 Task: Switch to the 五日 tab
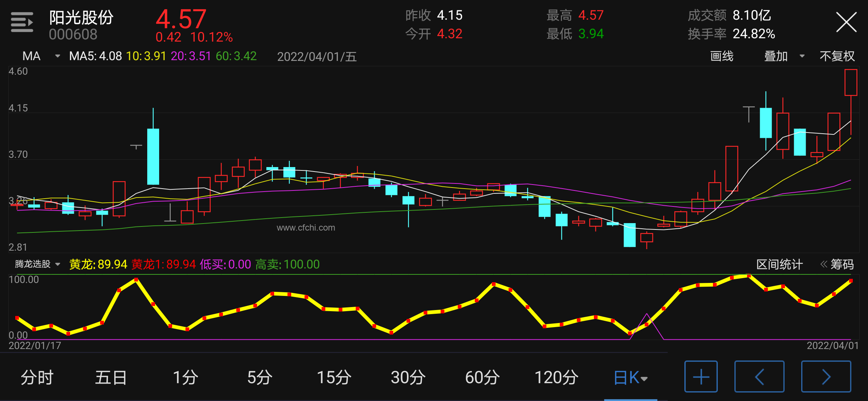(111, 378)
